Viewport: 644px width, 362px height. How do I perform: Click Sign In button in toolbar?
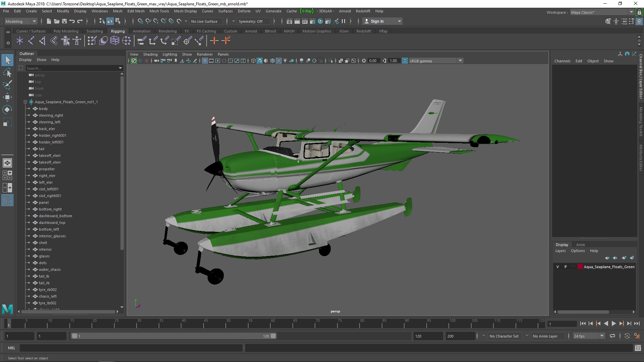(x=377, y=21)
